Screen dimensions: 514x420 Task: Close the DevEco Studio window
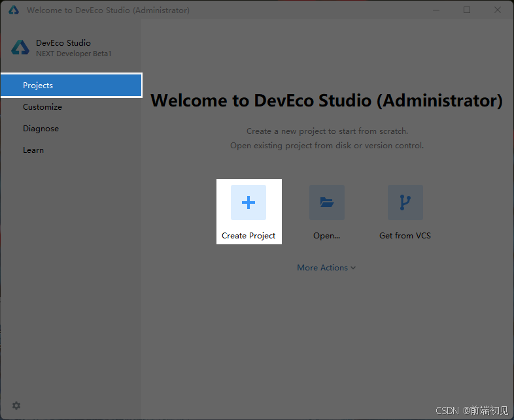[498, 10]
